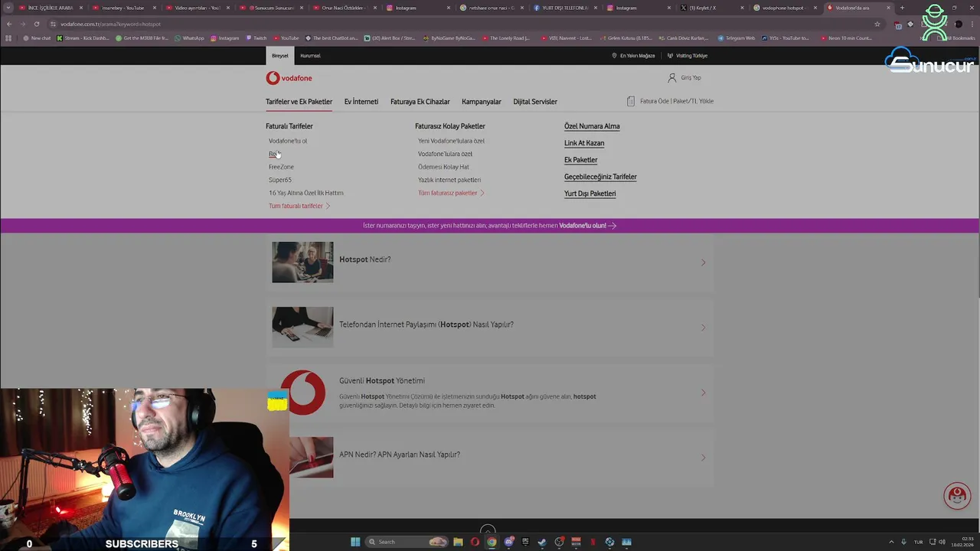The image size is (980, 551).
Task: Open Windows Start menu
Action: click(355, 542)
